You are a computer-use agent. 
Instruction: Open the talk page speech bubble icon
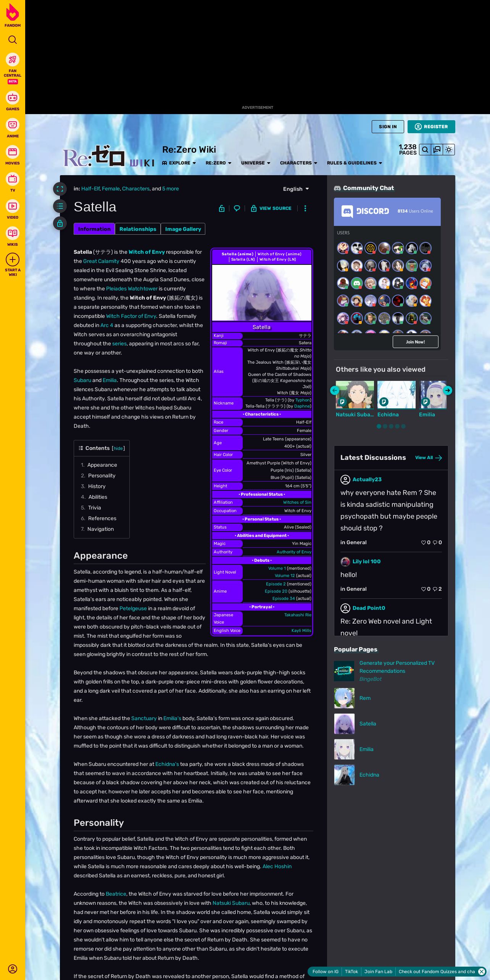237,208
